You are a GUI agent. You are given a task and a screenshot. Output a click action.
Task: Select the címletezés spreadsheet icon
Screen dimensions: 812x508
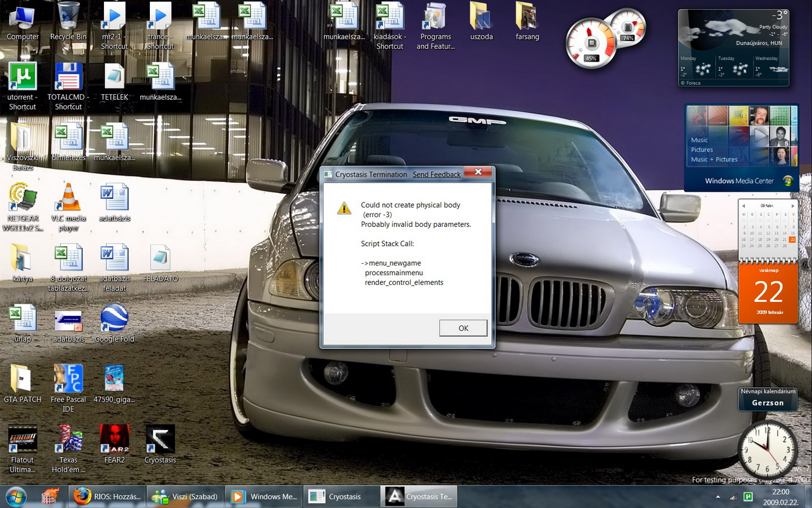pyautogui.click(x=68, y=143)
